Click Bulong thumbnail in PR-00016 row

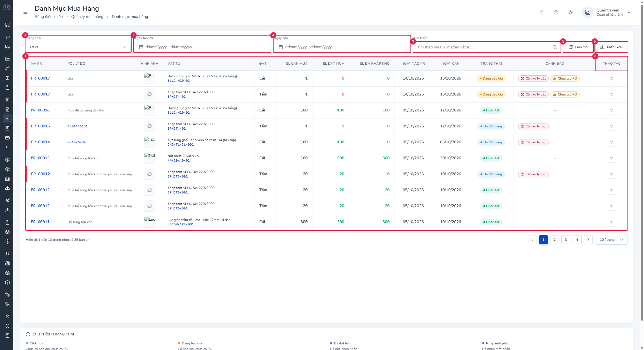(150, 110)
